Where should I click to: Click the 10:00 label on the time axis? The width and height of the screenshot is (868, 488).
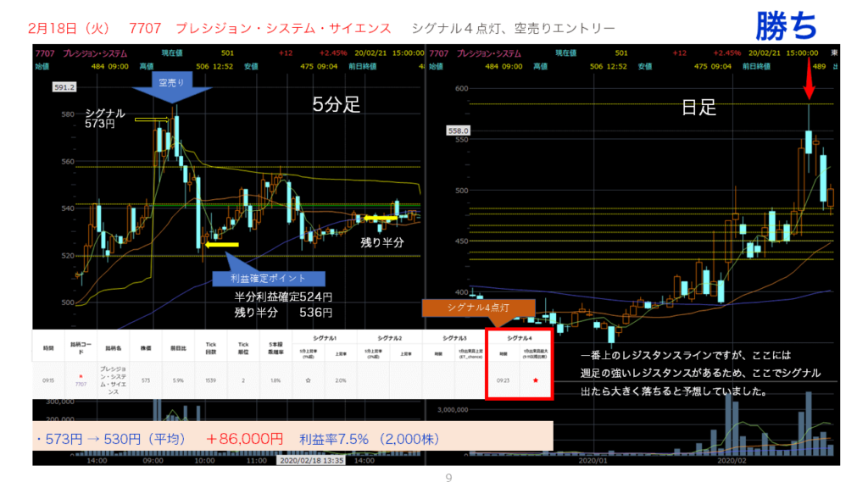pos(204,460)
